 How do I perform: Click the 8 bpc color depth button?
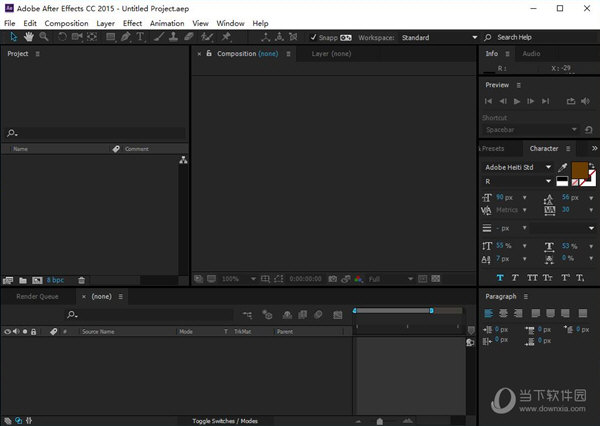tap(55, 280)
